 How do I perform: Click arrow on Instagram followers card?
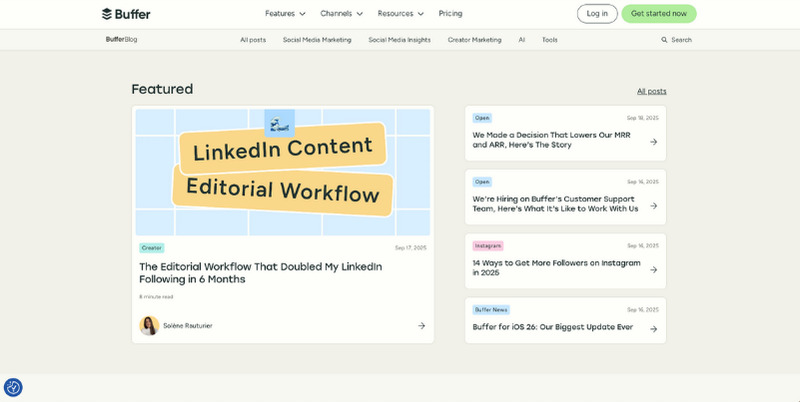pyautogui.click(x=654, y=270)
